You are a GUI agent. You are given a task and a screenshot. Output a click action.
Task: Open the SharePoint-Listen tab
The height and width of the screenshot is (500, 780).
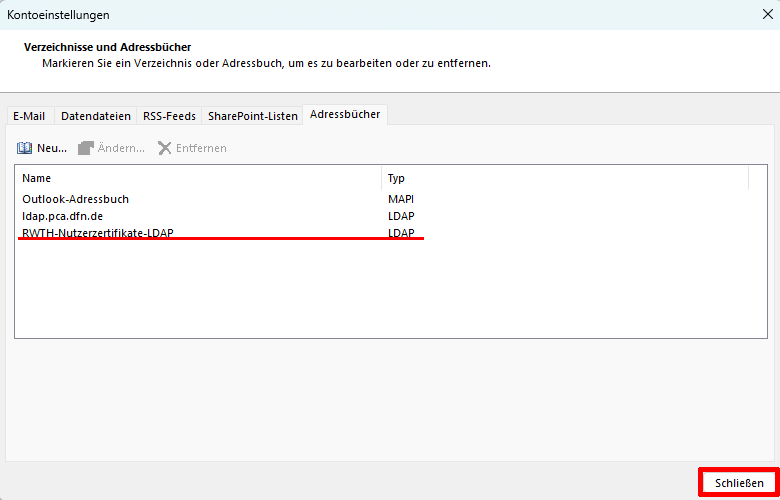pyautogui.click(x=253, y=116)
